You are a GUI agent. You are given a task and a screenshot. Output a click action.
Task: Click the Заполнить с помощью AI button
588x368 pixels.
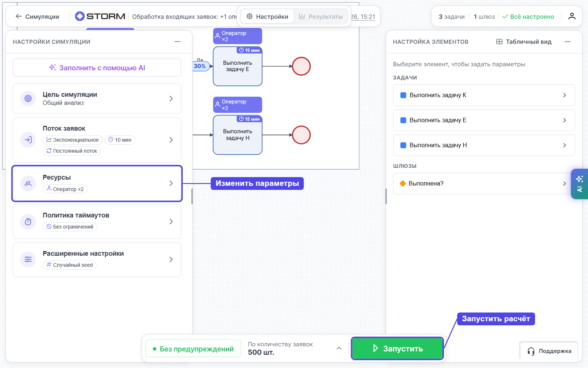coord(97,68)
